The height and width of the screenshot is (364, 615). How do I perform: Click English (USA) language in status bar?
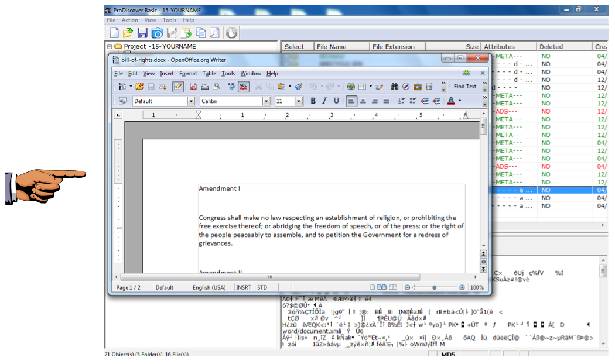[209, 287]
